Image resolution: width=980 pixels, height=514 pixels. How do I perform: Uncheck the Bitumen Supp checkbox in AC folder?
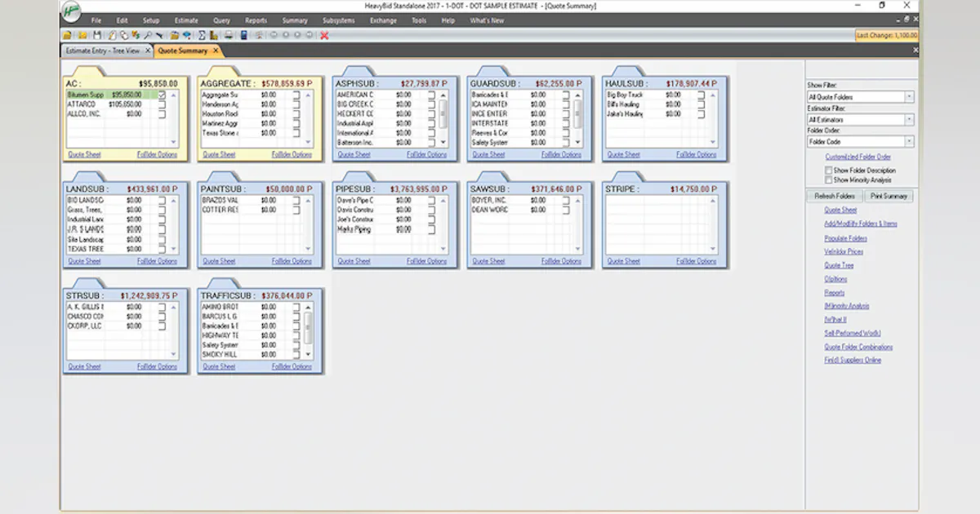[162, 95]
